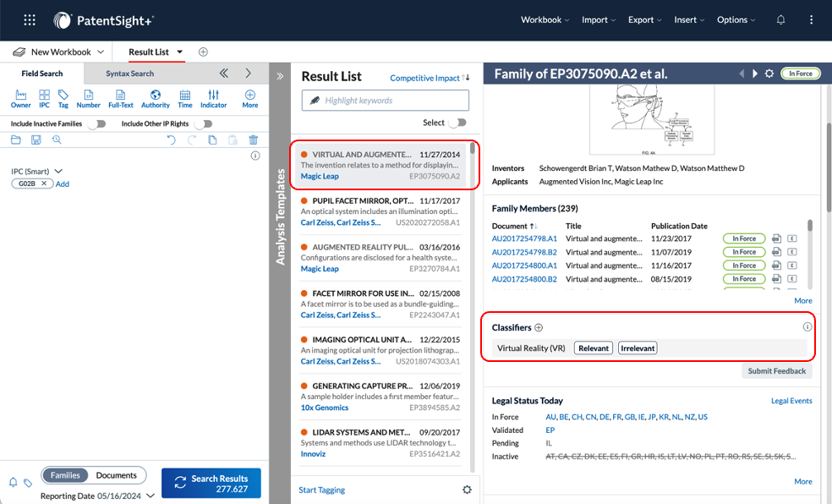The image size is (832, 504).
Task: Switch to the Field Search tab
Action: [42, 74]
